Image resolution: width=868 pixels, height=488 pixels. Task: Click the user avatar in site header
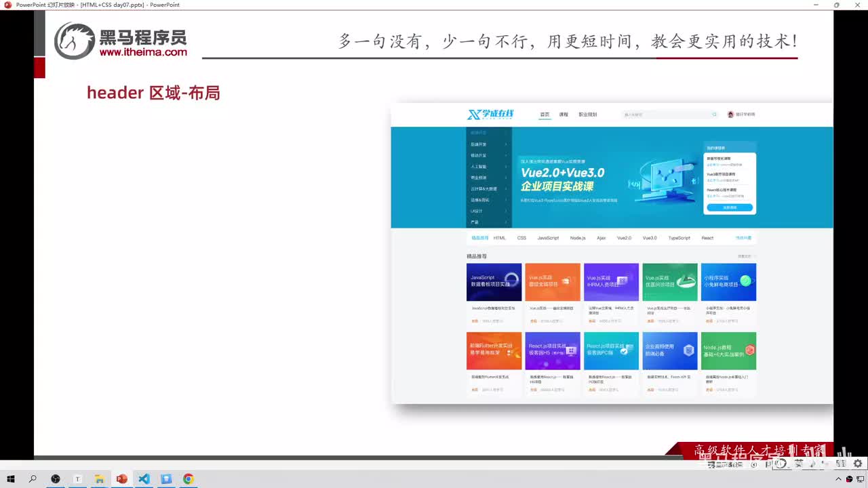tap(731, 115)
